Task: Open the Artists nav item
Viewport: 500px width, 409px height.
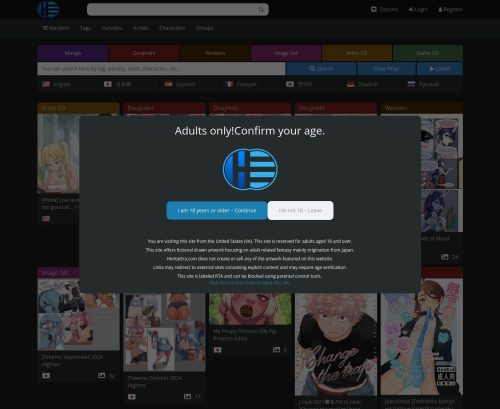Action: pos(141,28)
